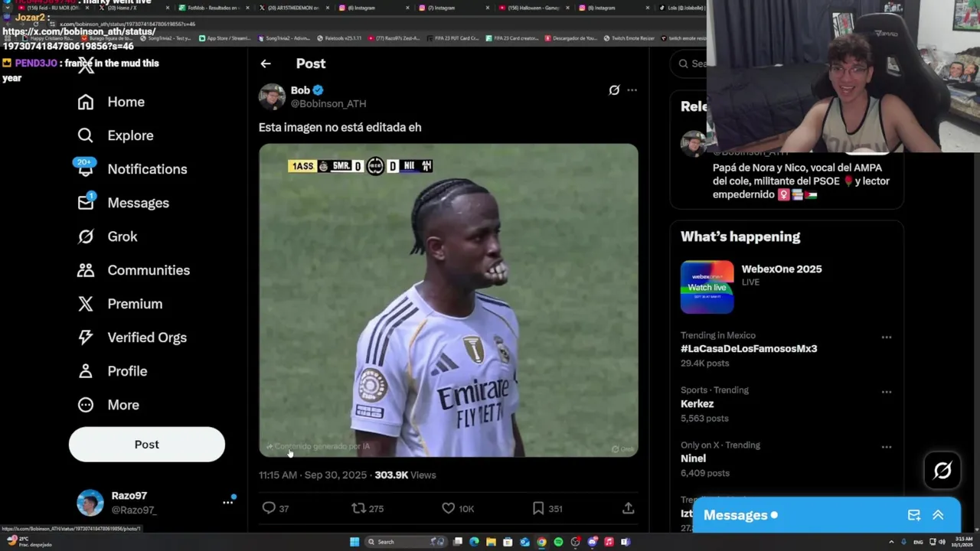Switch to the AR1STHEDEMON browser tab
This screenshot has width=980, height=551.
(x=293, y=8)
